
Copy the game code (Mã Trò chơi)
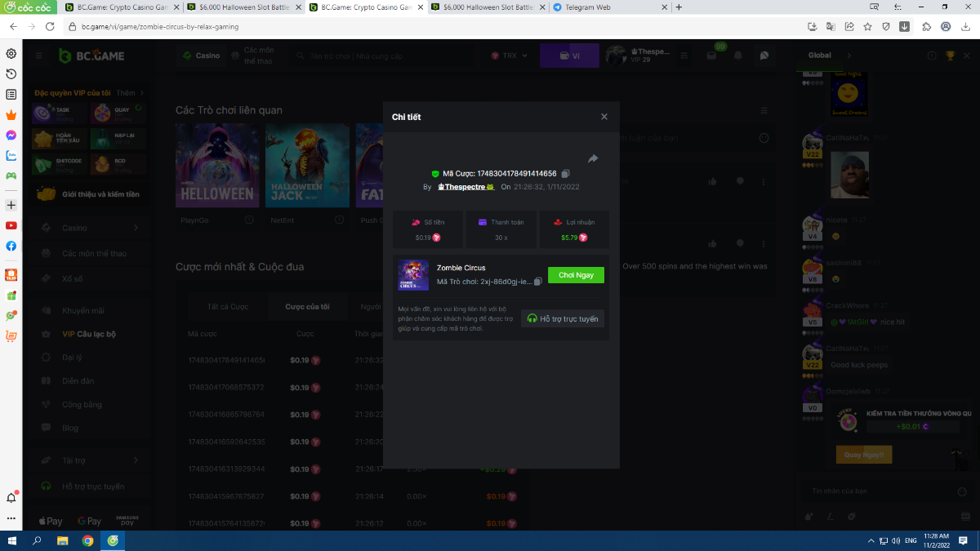click(x=538, y=282)
